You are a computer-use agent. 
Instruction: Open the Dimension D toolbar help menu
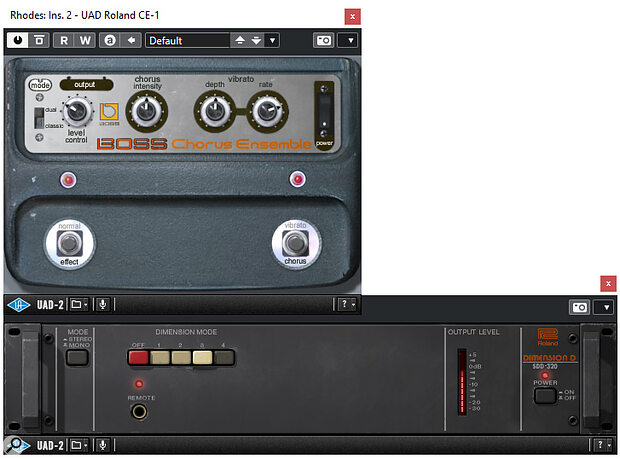(x=603, y=445)
